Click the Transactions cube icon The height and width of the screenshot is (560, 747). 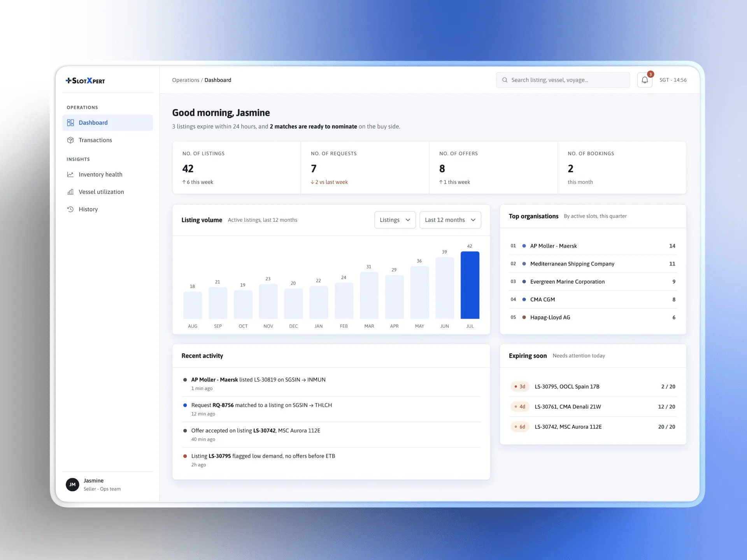point(70,140)
